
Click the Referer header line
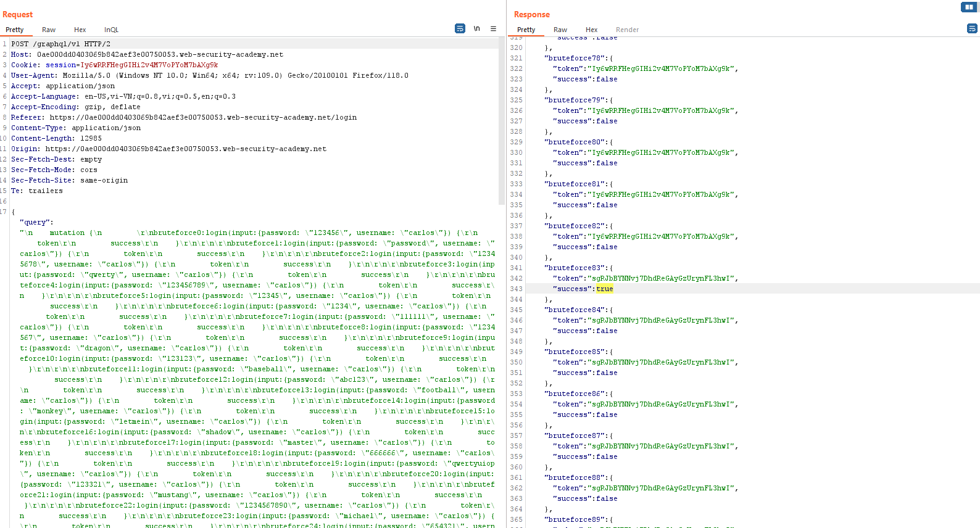tap(184, 117)
